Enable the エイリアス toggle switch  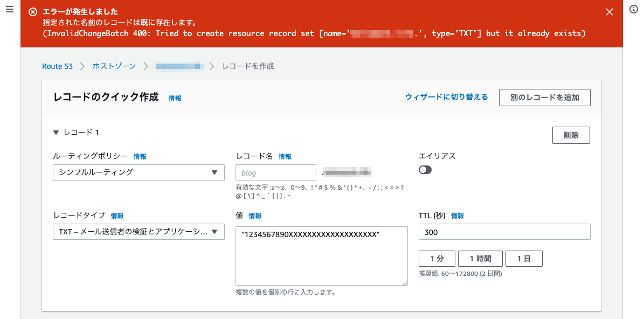point(425,170)
